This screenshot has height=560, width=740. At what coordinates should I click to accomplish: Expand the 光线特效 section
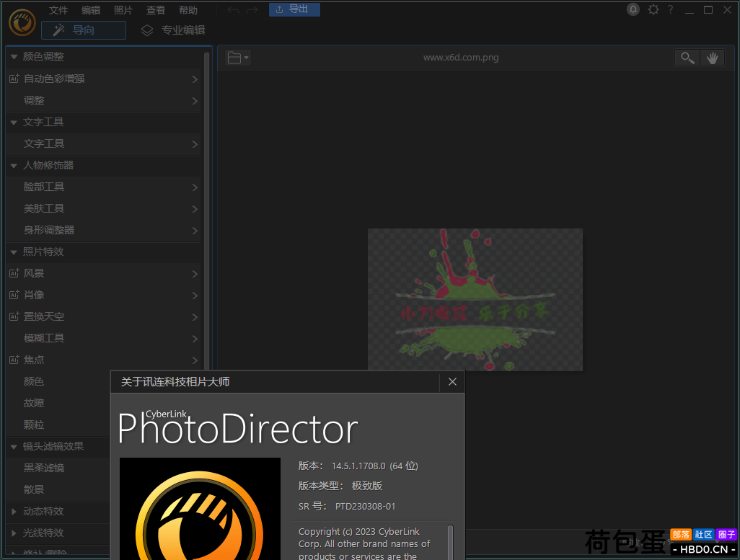pos(14,533)
